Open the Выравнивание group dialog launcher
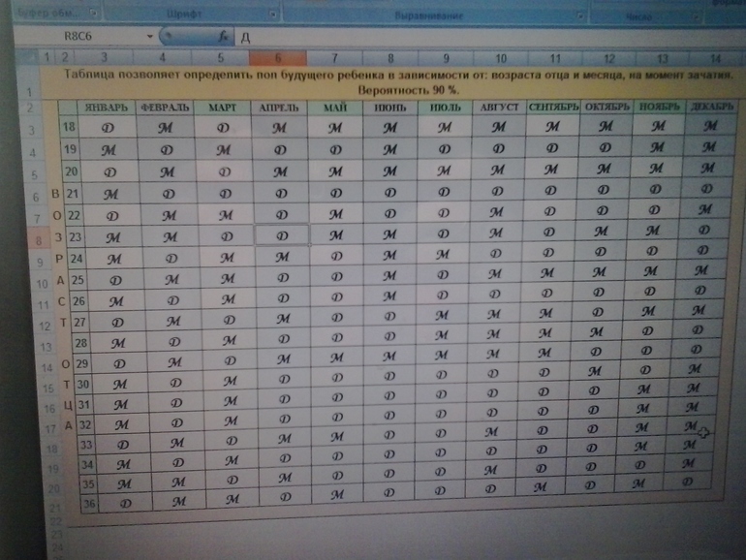This screenshot has width=746, height=560. pos(580,16)
